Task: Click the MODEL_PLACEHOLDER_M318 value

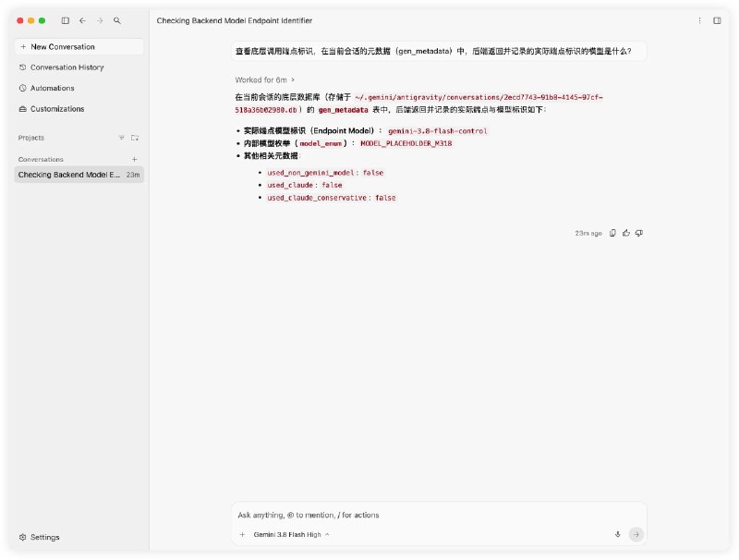Action: pos(406,143)
